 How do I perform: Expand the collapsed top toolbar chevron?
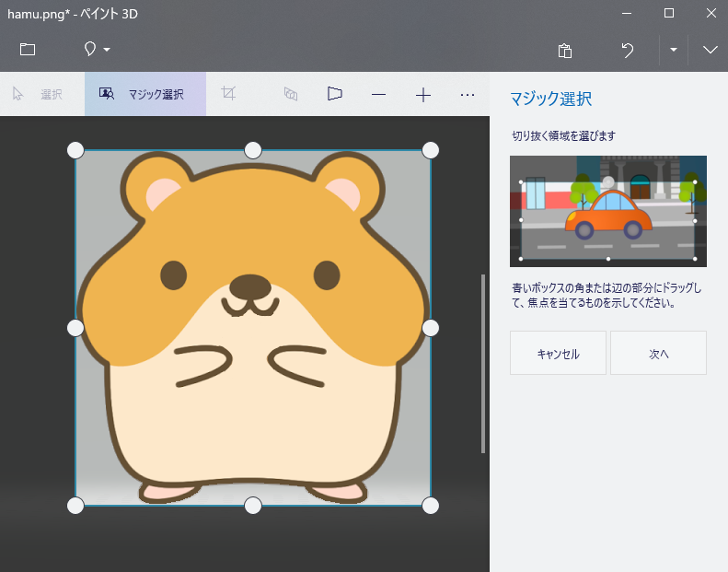(x=710, y=50)
